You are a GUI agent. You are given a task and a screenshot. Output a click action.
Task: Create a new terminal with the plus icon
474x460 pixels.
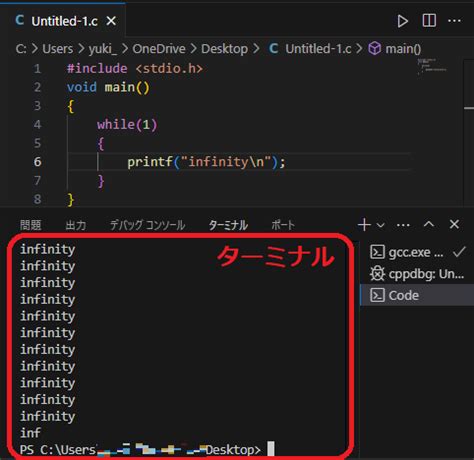[364, 225]
